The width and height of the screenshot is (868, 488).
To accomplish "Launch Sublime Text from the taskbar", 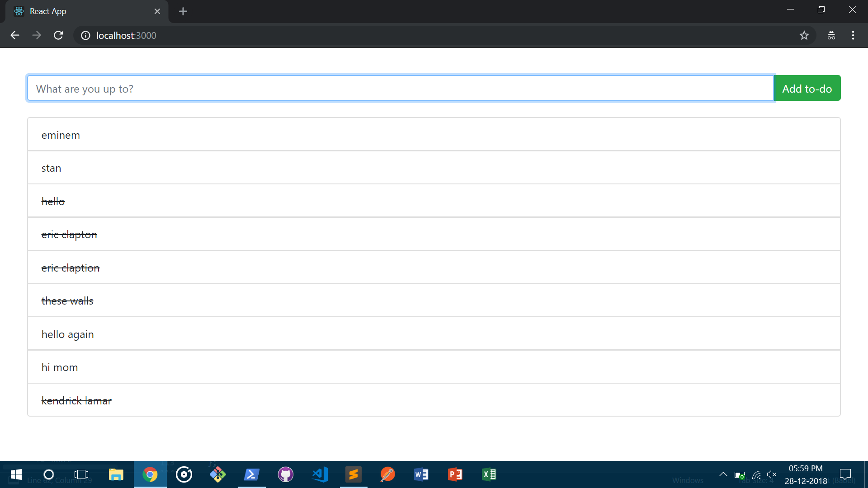I will point(354,474).
